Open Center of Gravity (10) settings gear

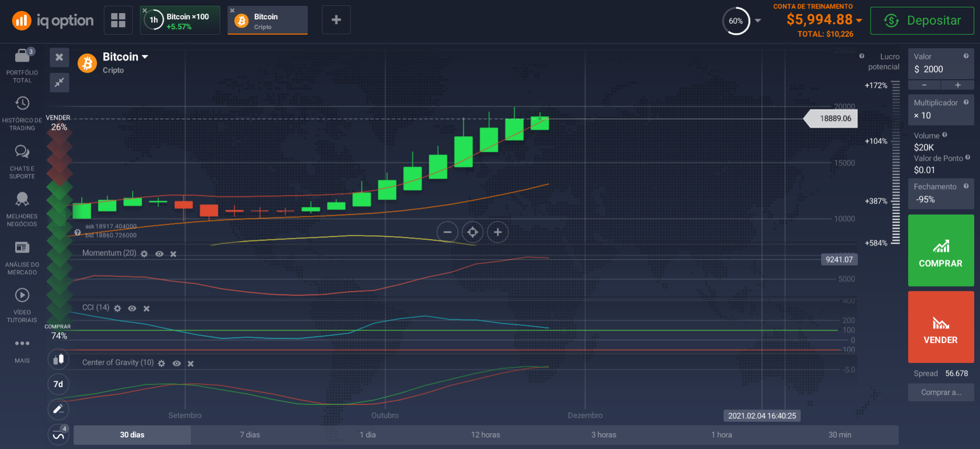click(161, 363)
